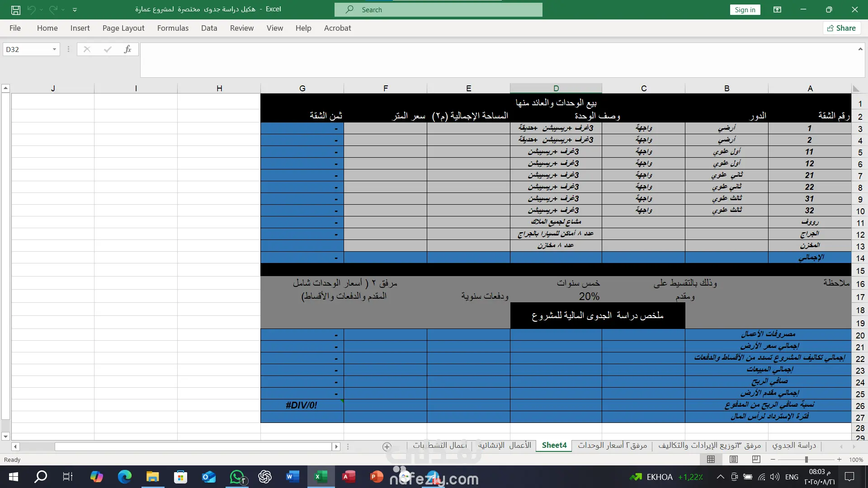Select the Normal view toggle button
The image size is (868, 488).
pyautogui.click(x=711, y=459)
